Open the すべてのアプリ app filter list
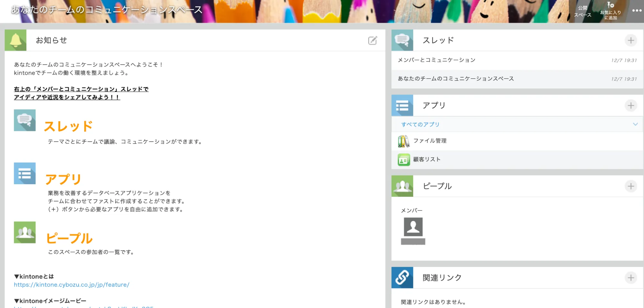This screenshot has height=308, width=644. click(420, 124)
